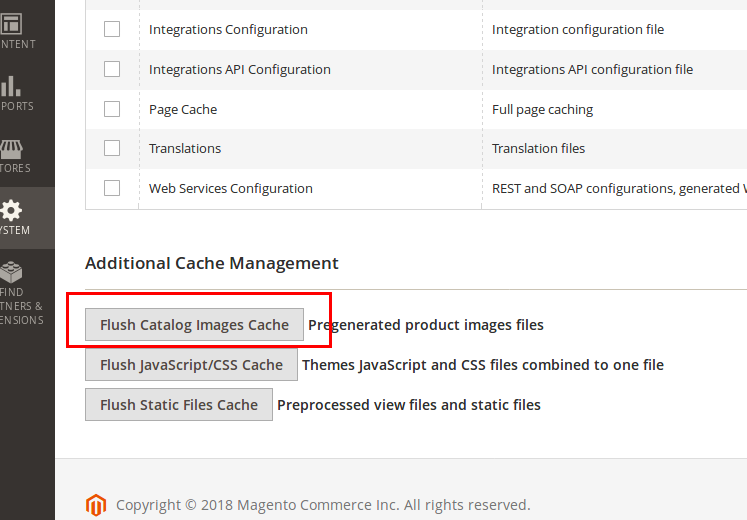The image size is (747, 520).
Task: Click the Translation files description cell
Action: pyautogui.click(x=538, y=148)
